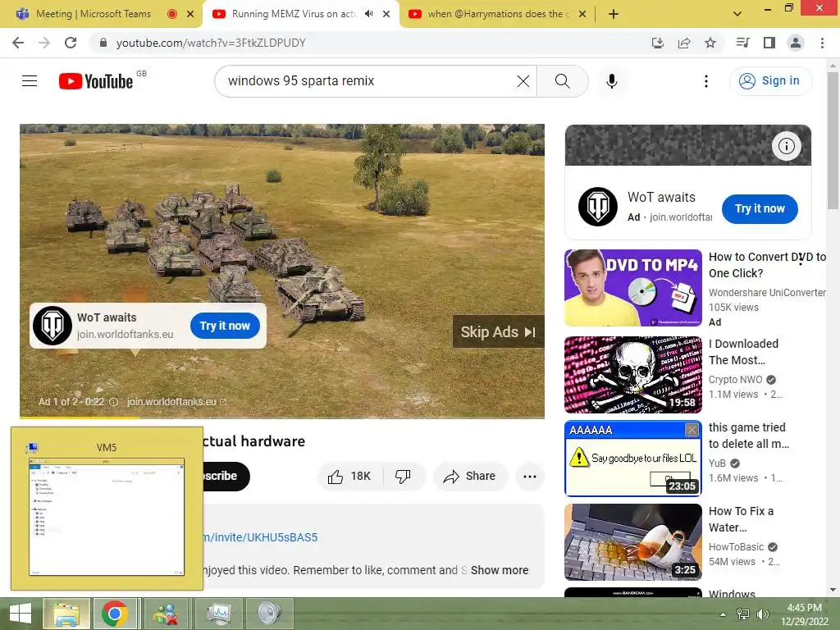The width and height of the screenshot is (840, 630).
Task: Click ad info icon beside Ad 1 of 2
Action: 113,402
